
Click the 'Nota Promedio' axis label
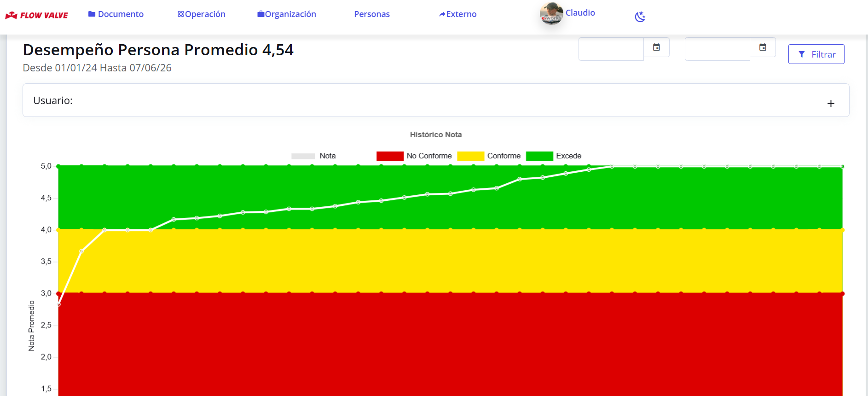31,326
